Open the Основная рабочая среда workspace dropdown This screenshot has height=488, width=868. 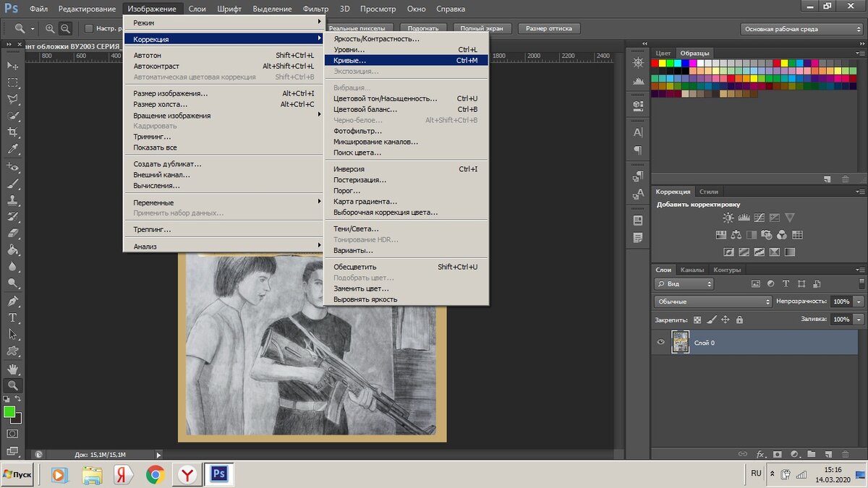click(801, 29)
